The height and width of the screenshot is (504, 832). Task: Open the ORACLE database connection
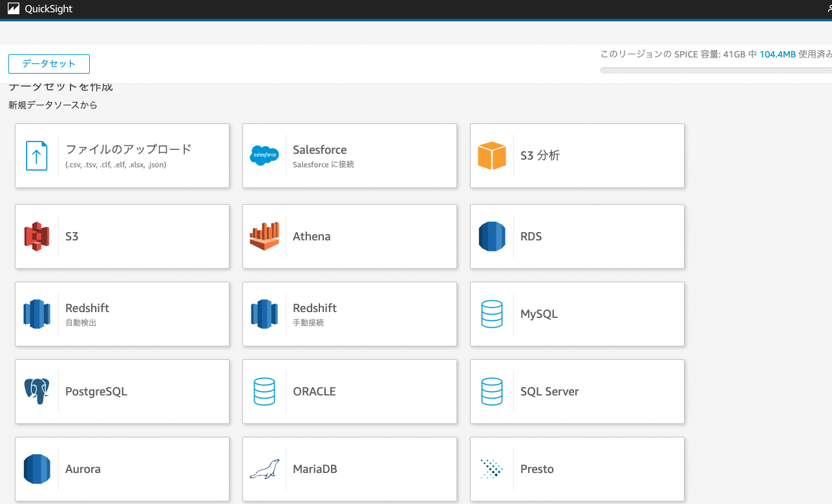point(349,391)
